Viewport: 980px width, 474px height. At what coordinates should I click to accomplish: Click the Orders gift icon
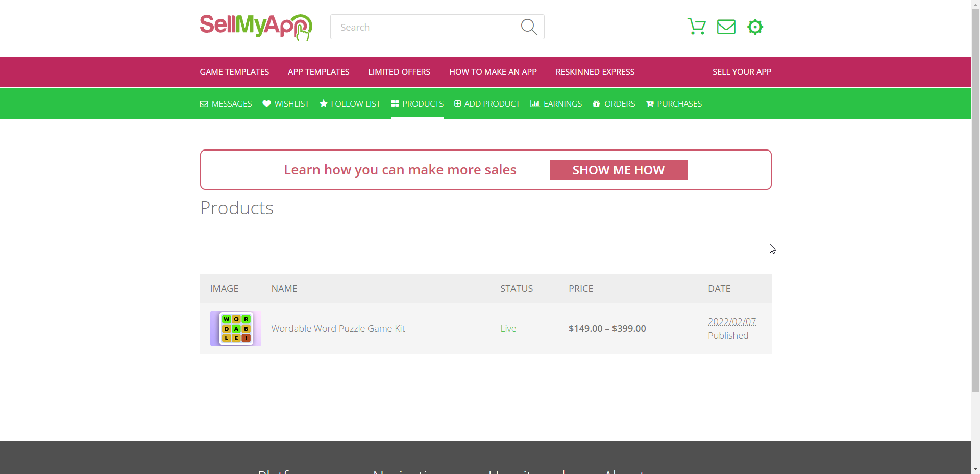[596, 104]
